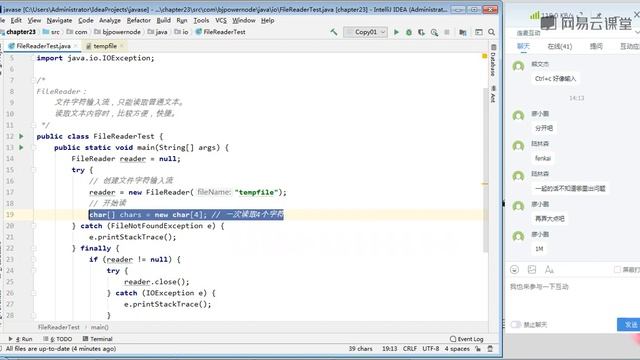
Task: Open the Build menu
Action: pos(164,20)
